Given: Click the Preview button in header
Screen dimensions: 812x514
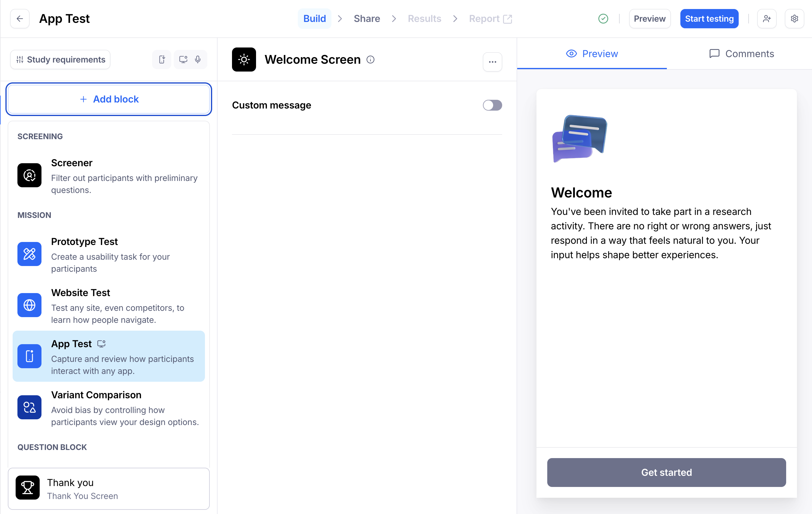Looking at the screenshot, I should [x=649, y=19].
